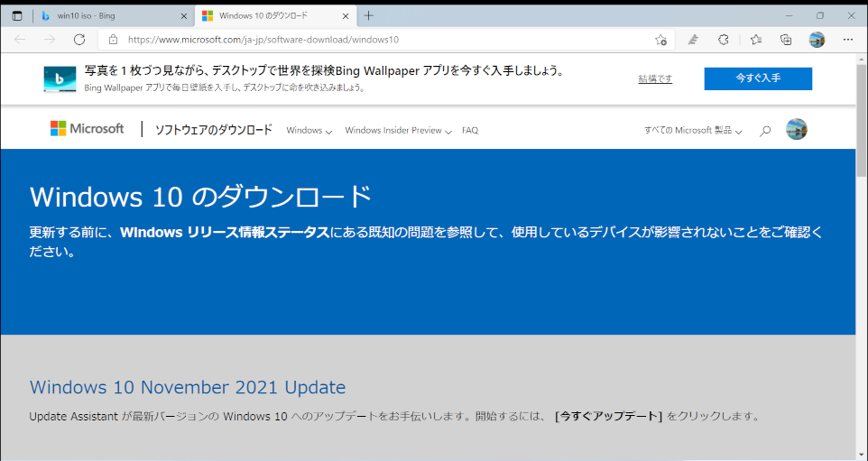The height and width of the screenshot is (461, 868).
Task: Click the Edge profile avatar in toolbar
Action: pos(817,40)
